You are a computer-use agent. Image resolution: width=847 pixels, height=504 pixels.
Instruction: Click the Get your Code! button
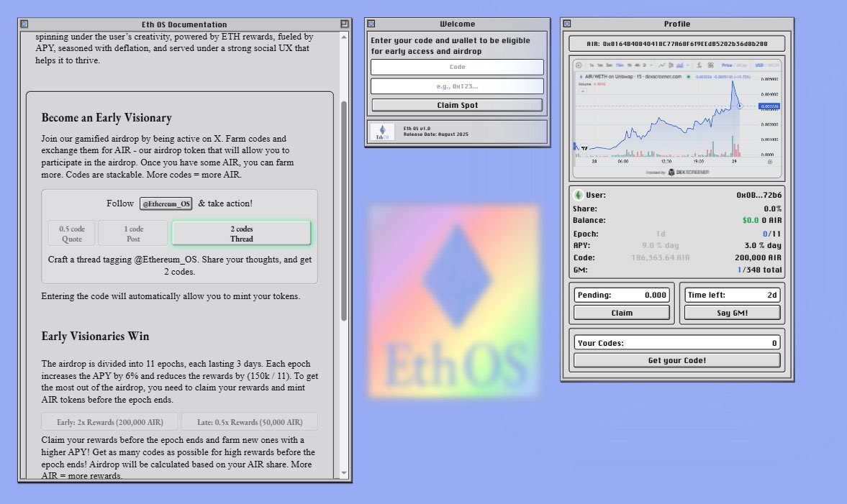[677, 360]
